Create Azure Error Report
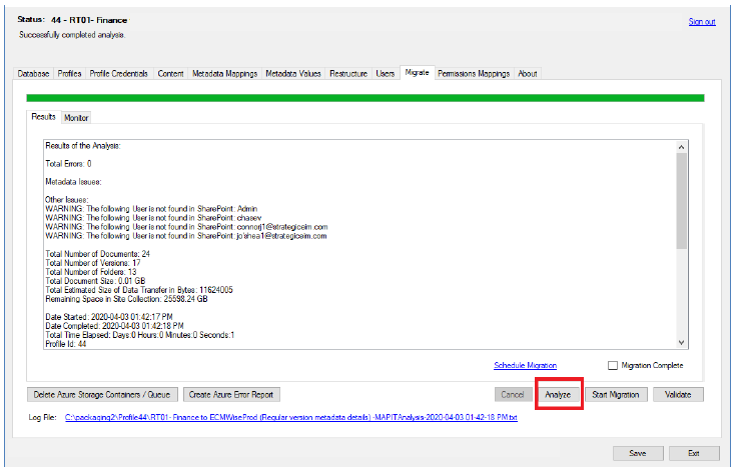Screen dimensions: 733x471 232,395
